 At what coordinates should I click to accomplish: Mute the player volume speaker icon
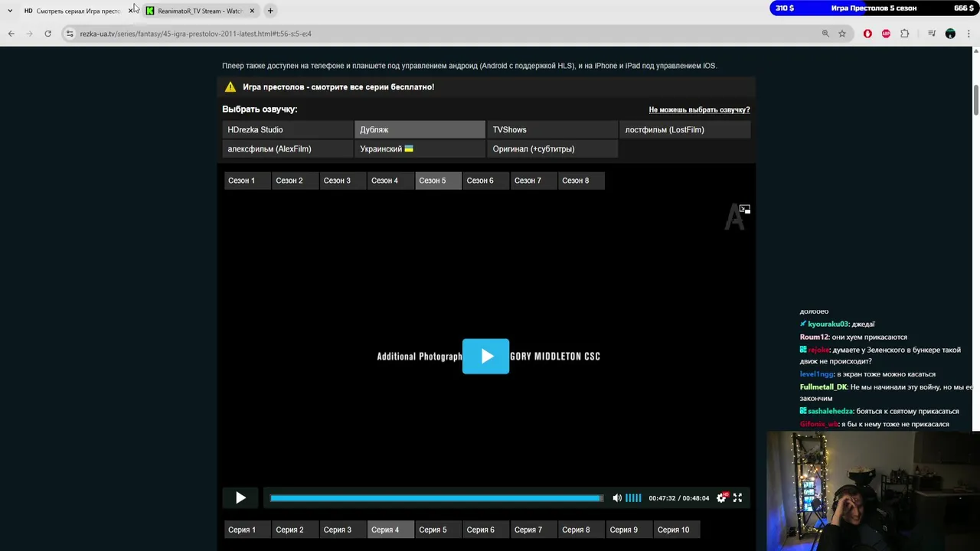[x=617, y=498]
